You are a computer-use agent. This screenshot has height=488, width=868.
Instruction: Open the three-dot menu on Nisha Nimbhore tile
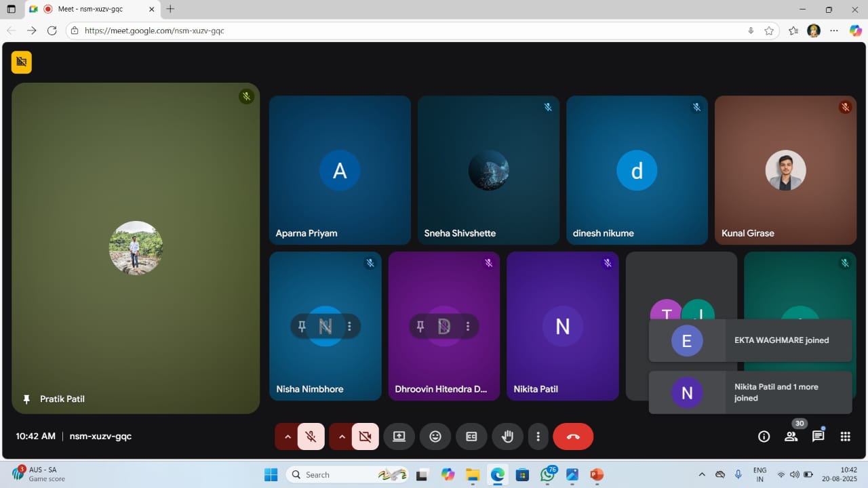point(350,327)
